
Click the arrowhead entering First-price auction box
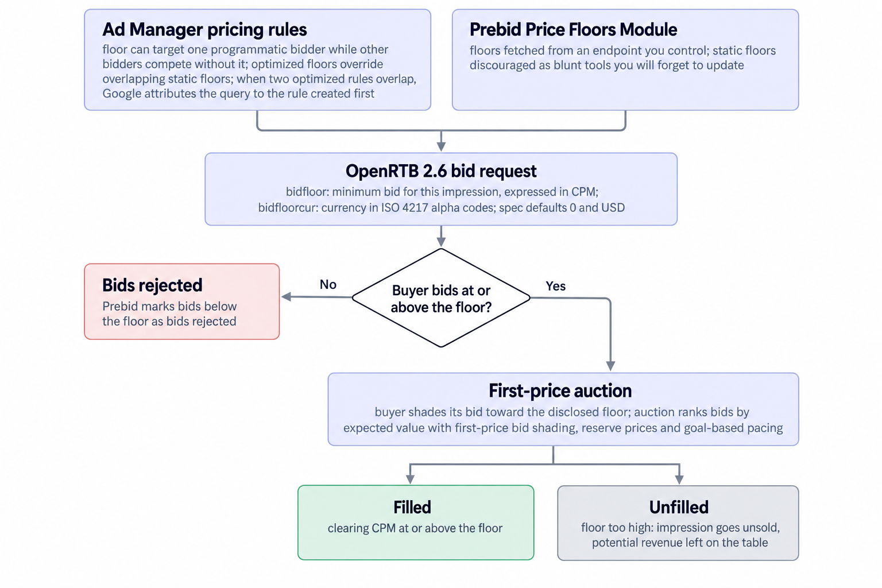[610, 366]
